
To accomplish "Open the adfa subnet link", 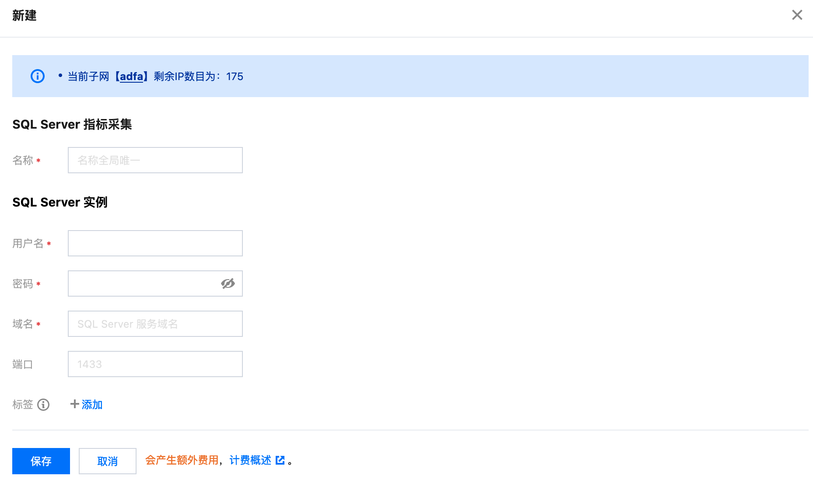I will point(132,76).
